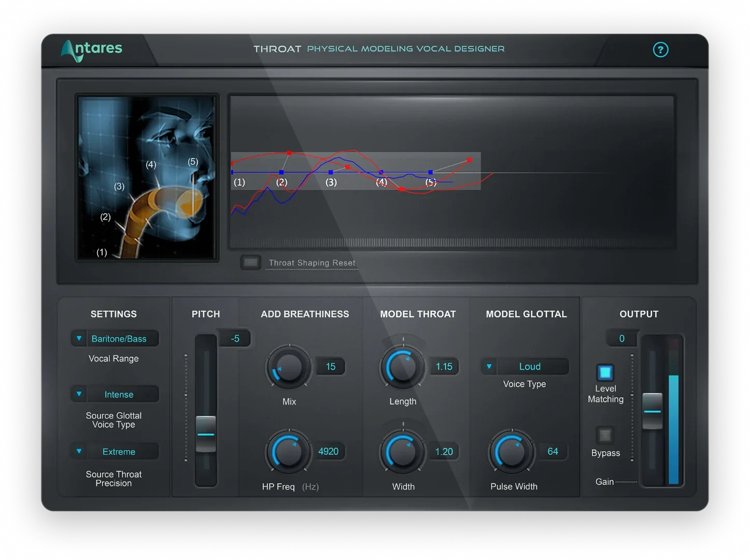Open the help question mark icon
The image size is (750, 560).
660,50
